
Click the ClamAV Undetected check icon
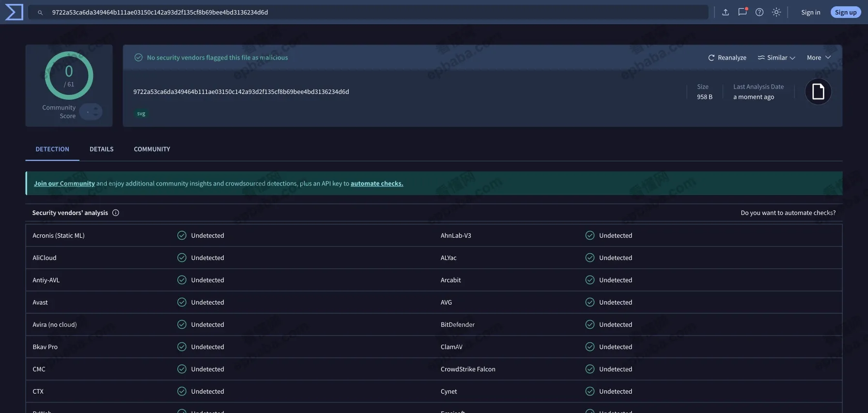[x=590, y=347]
